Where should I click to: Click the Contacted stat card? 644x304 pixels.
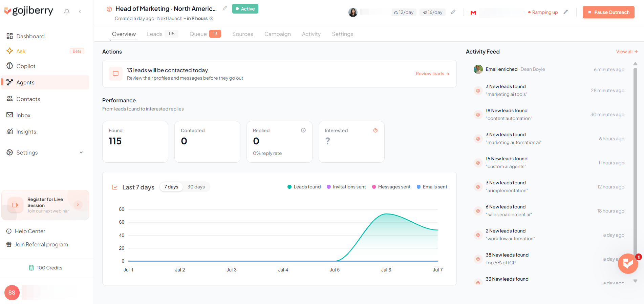click(207, 142)
